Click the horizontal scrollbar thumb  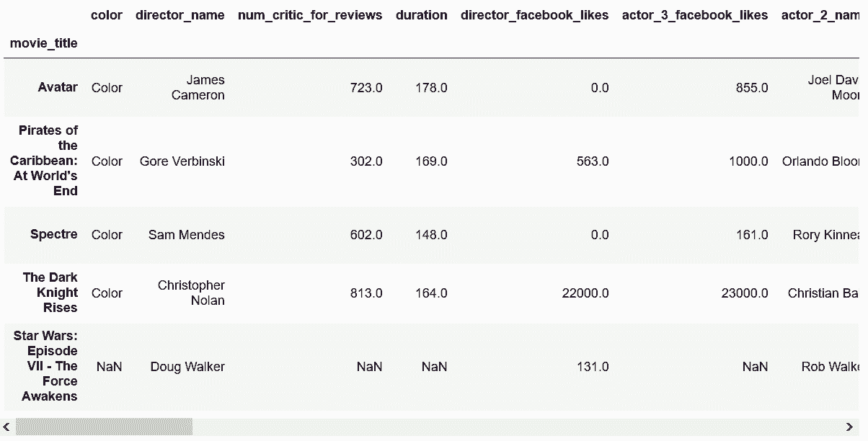[104, 427]
